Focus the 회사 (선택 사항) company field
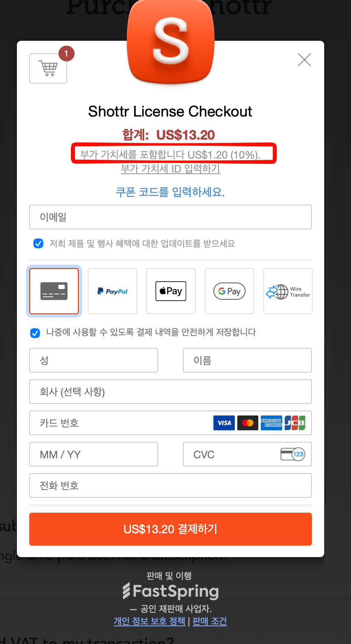The image size is (351, 644). [171, 392]
